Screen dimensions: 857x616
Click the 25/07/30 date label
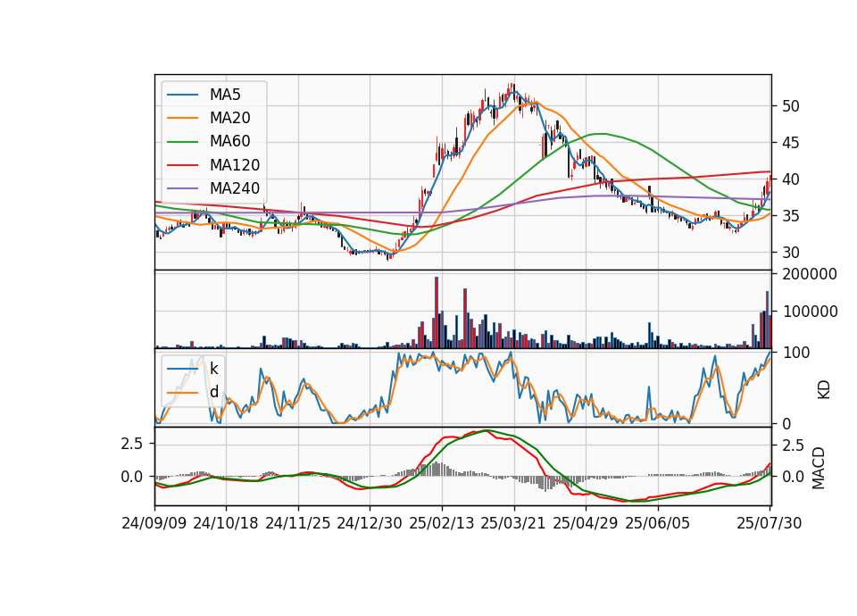coord(770,523)
